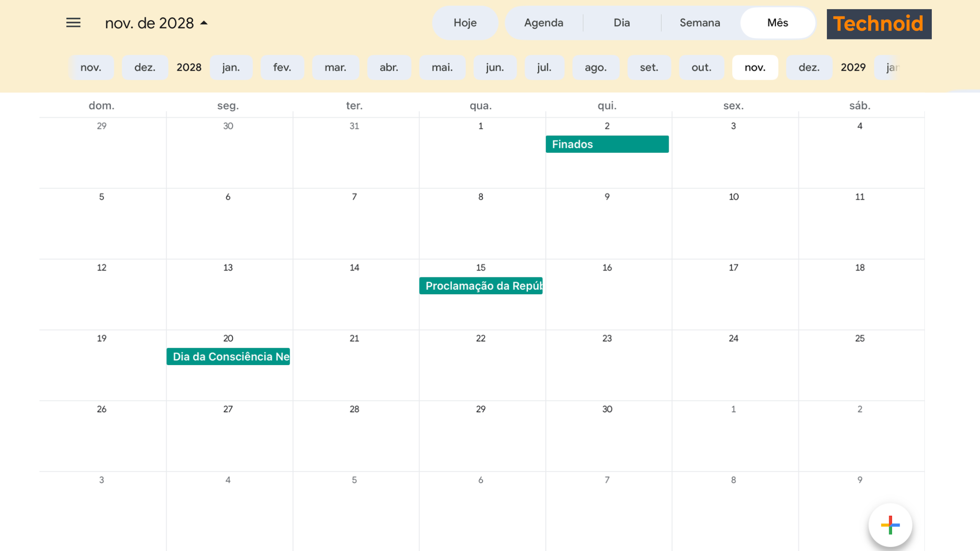Open Dia da Consciência Negra event
The image size is (980, 551).
pos(228,357)
